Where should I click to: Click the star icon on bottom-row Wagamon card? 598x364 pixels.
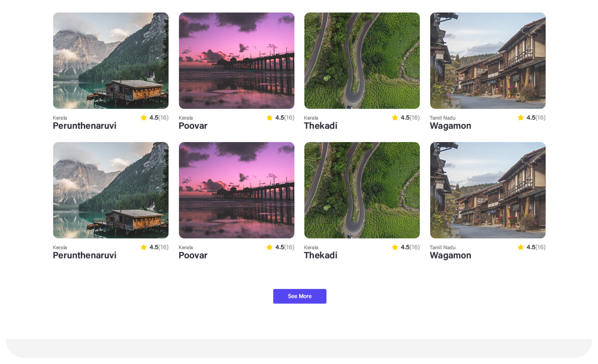click(x=521, y=247)
